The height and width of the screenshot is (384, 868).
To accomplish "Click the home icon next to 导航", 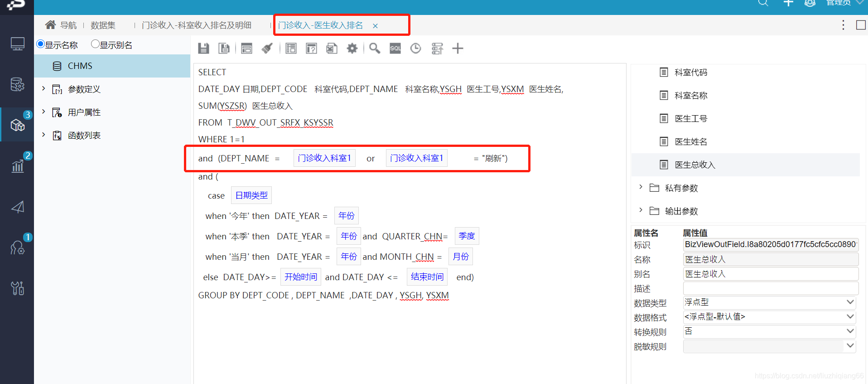I will 50,24.
